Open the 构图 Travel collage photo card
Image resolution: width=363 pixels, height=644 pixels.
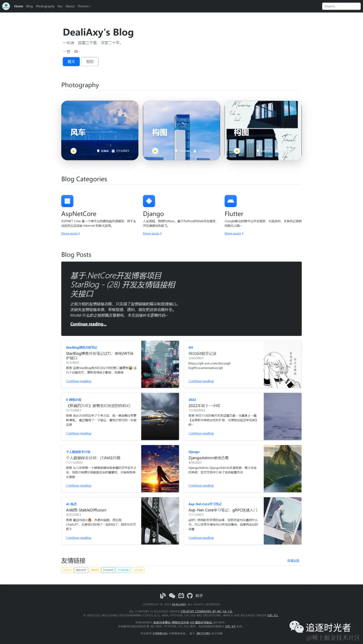coord(263,130)
